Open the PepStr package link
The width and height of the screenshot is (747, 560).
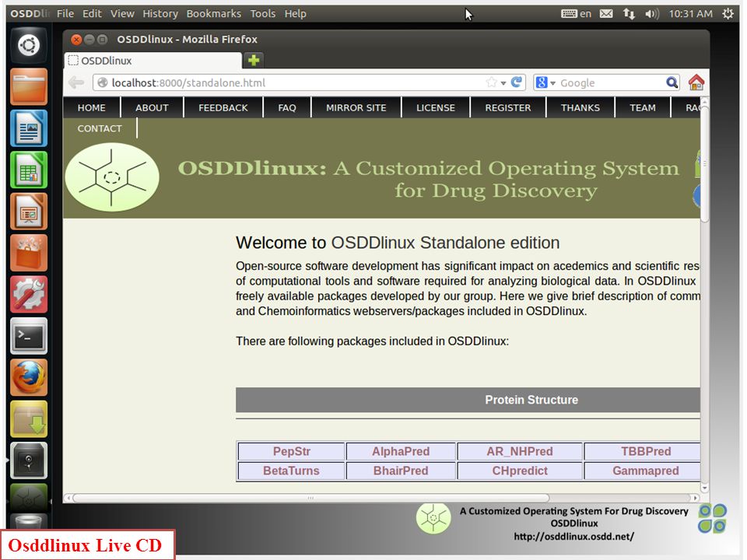coord(292,451)
